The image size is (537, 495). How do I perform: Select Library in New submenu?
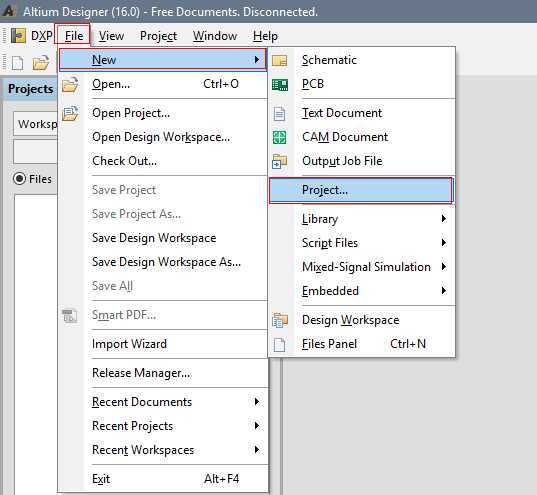pos(362,219)
